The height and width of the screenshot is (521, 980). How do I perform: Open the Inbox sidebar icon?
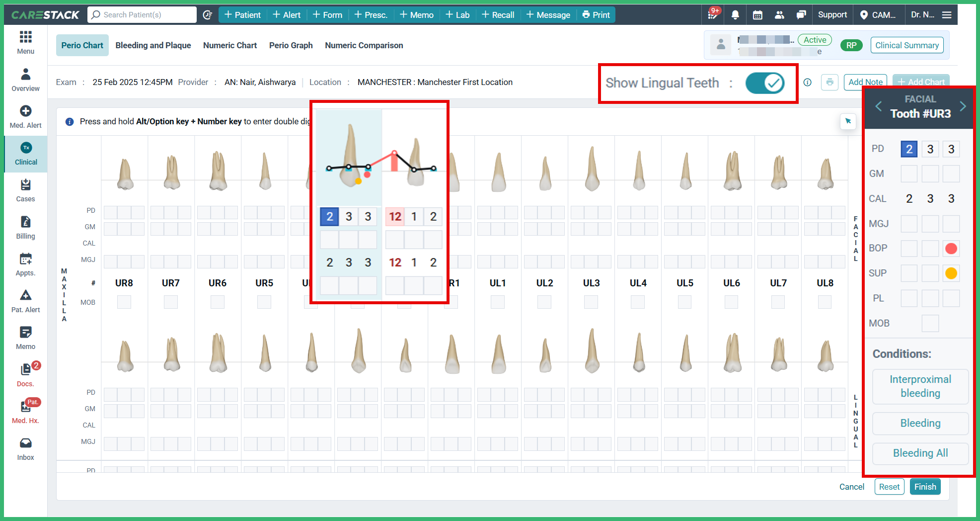click(25, 448)
